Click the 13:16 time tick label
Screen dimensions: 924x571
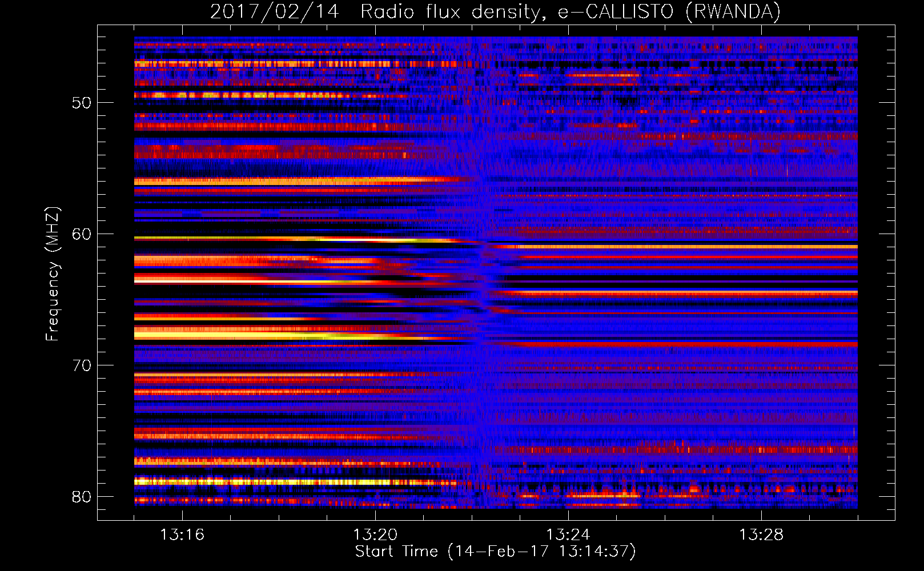(182, 535)
